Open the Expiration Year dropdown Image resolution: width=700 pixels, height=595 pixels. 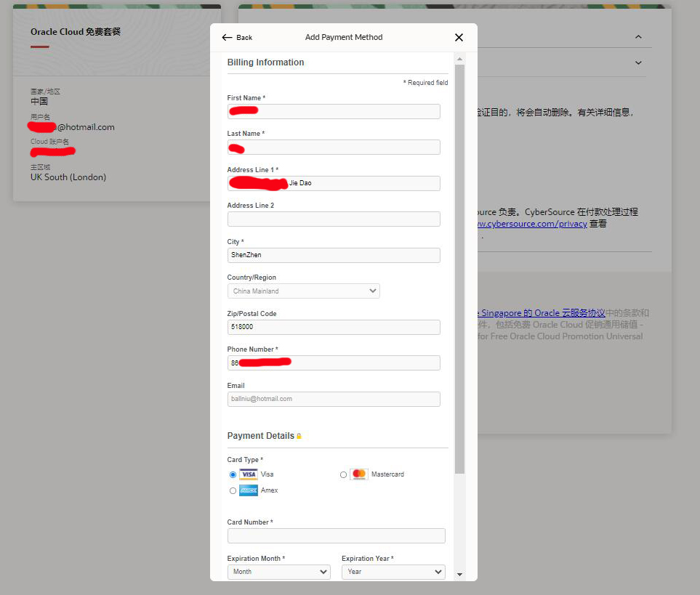(x=393, y=572)
